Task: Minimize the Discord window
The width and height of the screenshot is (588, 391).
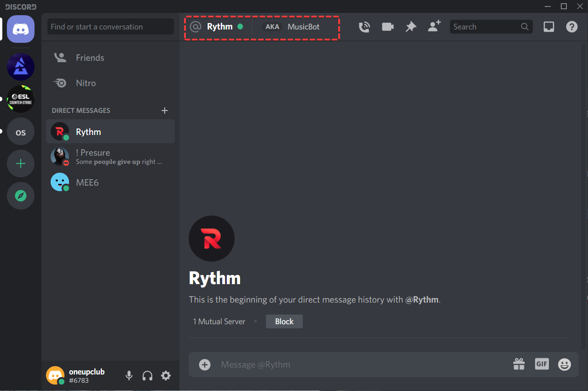Action: coord(548,6)
